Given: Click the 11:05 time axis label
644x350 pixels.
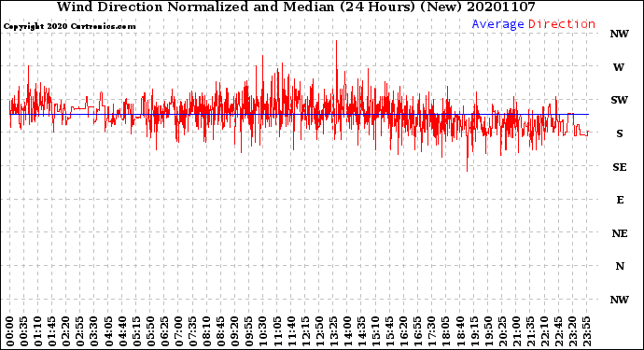Looking at the screenshot, I should (277, 331).
